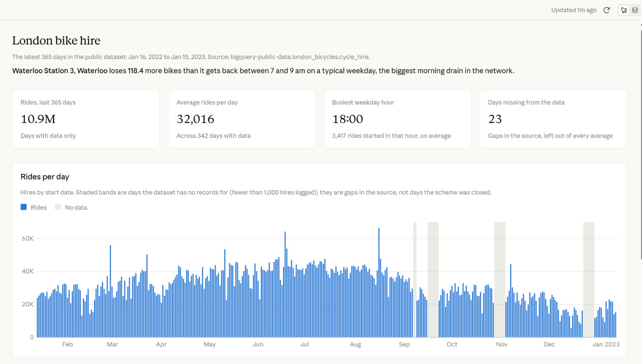Click the Average rides per day label
Image resolution: width=642 pixels, height=364 pixels.
(207, 102)
